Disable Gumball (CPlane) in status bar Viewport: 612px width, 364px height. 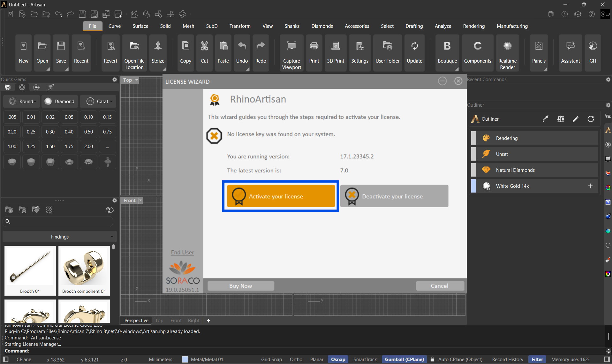(404, 359)
